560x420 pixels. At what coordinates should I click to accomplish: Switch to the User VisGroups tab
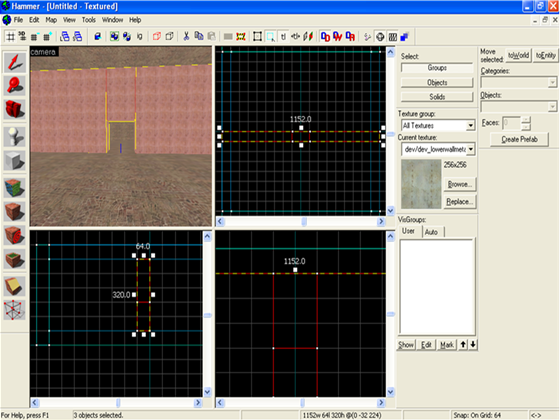409,231
